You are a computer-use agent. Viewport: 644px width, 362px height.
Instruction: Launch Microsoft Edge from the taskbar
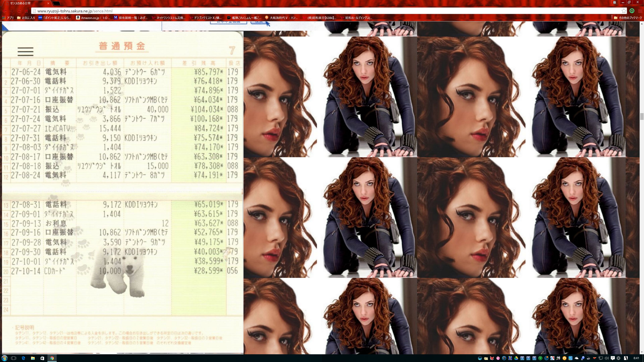click(23, 358)
